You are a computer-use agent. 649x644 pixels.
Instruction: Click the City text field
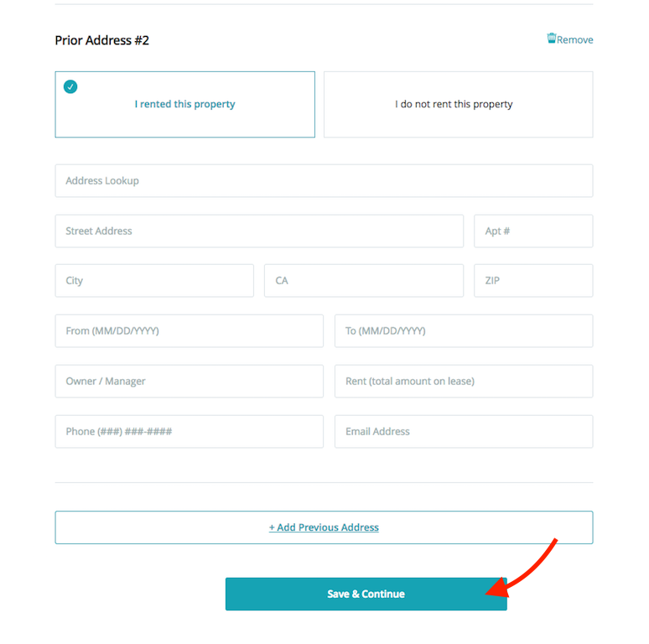point(154,281)
